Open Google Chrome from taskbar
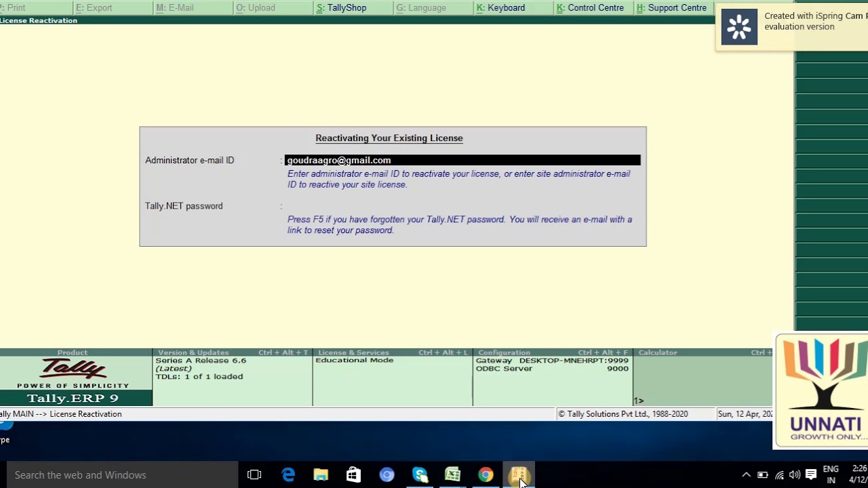This screenshot has width=868, height=488. 486,475
